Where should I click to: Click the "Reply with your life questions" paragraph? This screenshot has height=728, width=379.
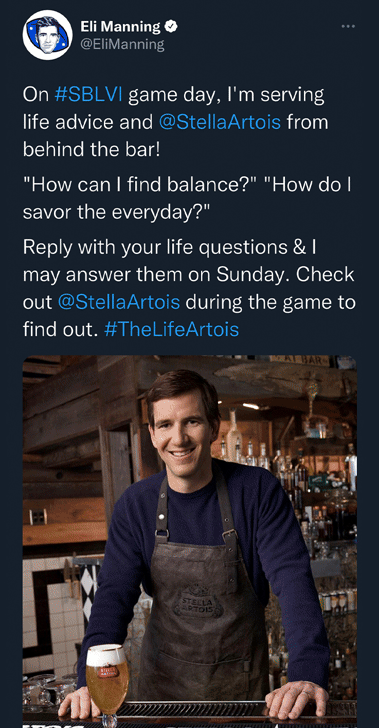pyautogui.click(x=189, y=288)
